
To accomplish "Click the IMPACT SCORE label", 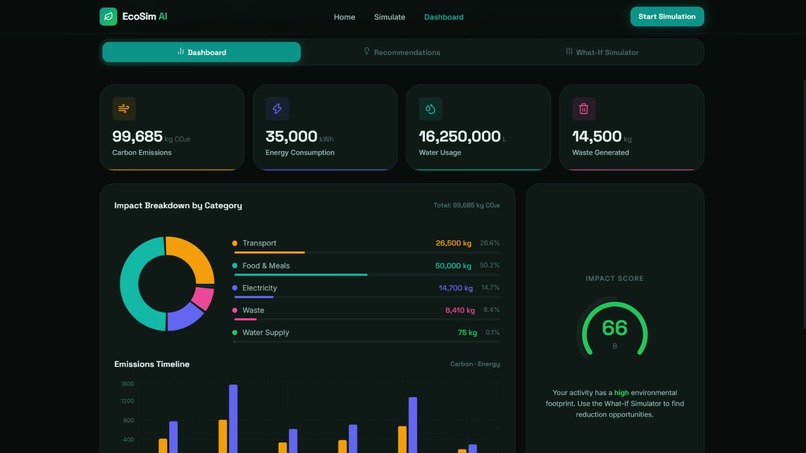I will pos(615,278).
